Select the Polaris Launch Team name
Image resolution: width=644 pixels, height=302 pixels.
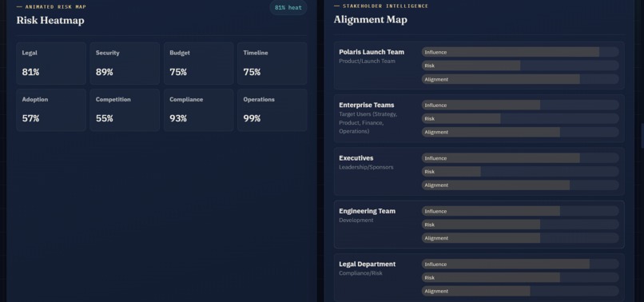372,52
